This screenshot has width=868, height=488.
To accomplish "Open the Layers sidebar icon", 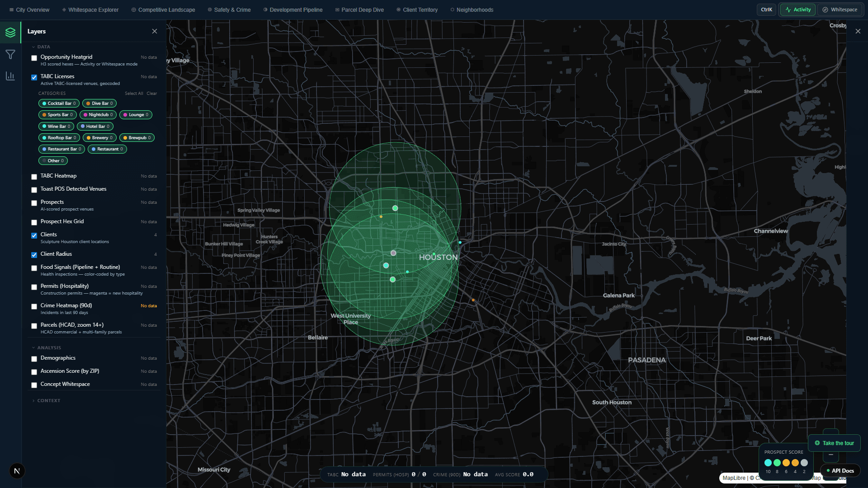I will click(x=10, y=32).
